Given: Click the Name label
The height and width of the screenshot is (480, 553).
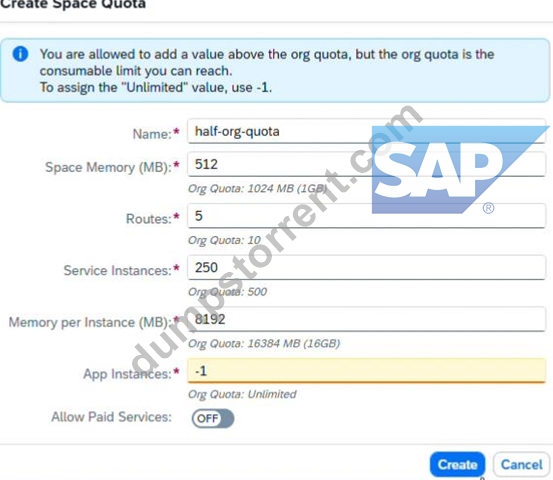Looking at the screenshot, I should pyautogui.click(x=152, y=134).
